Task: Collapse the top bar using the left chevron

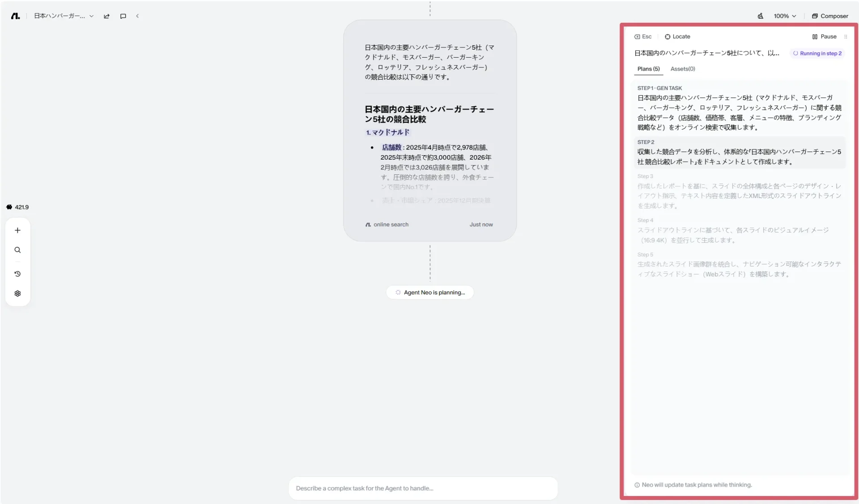Action: 137,16
